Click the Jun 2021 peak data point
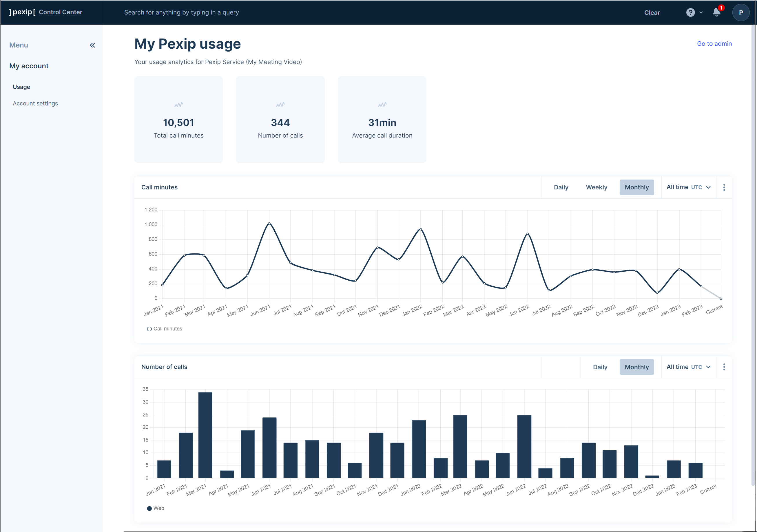Viewport: 757px width, 532px height. pos(269,224)
